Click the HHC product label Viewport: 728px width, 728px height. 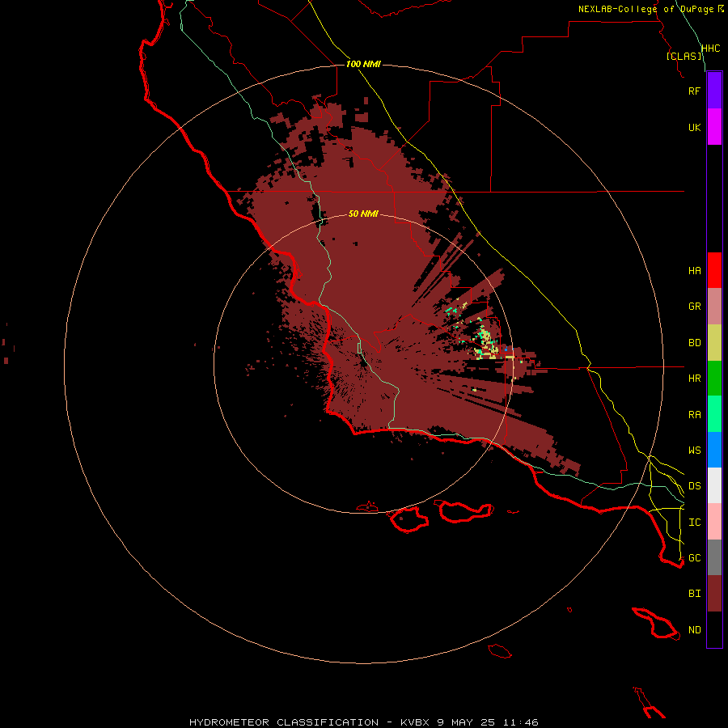[x=711, y=49]
